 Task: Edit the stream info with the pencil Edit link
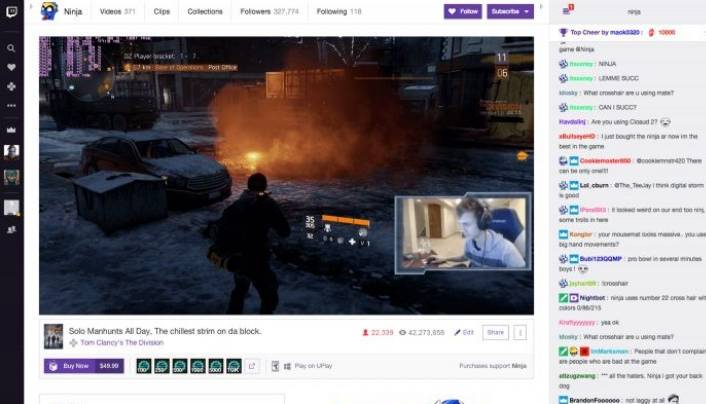point(464,332)
